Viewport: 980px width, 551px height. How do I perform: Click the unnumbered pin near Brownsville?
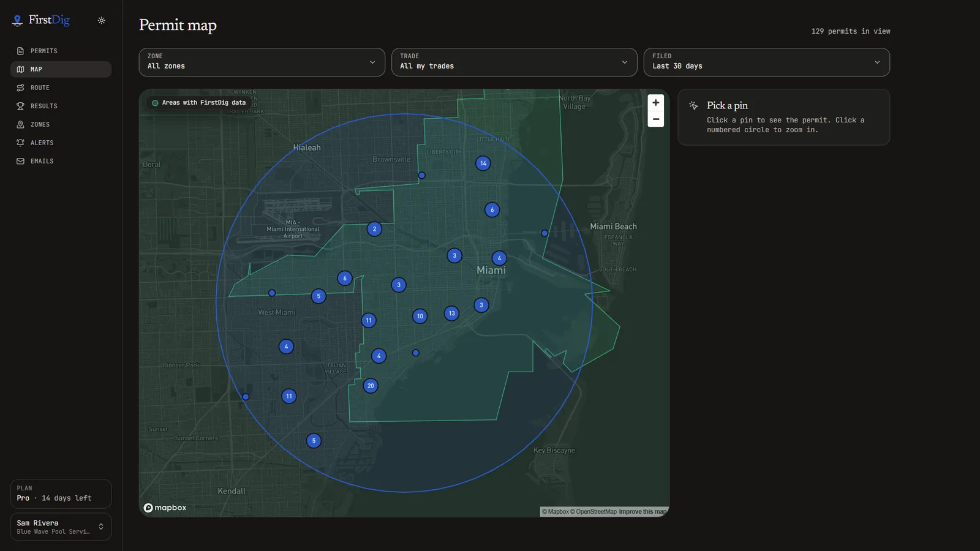(x=421, y=176)
